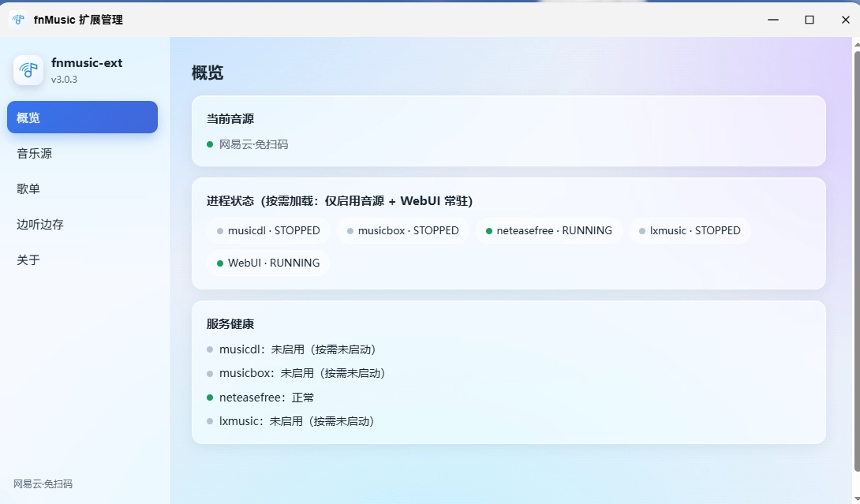Click the lxmusic：未启用 health row
This screenshot has width=860, height=504.
(x=290, y=421)
